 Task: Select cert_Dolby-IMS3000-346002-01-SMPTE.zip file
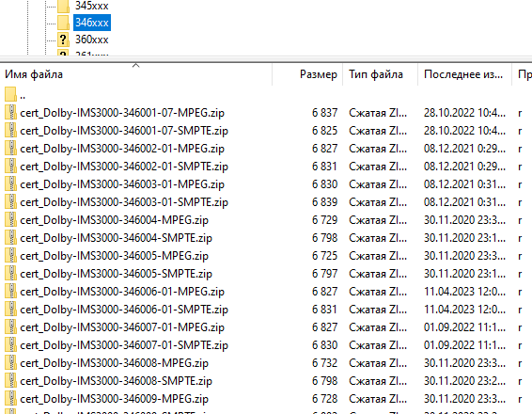(x=124, y=167)
